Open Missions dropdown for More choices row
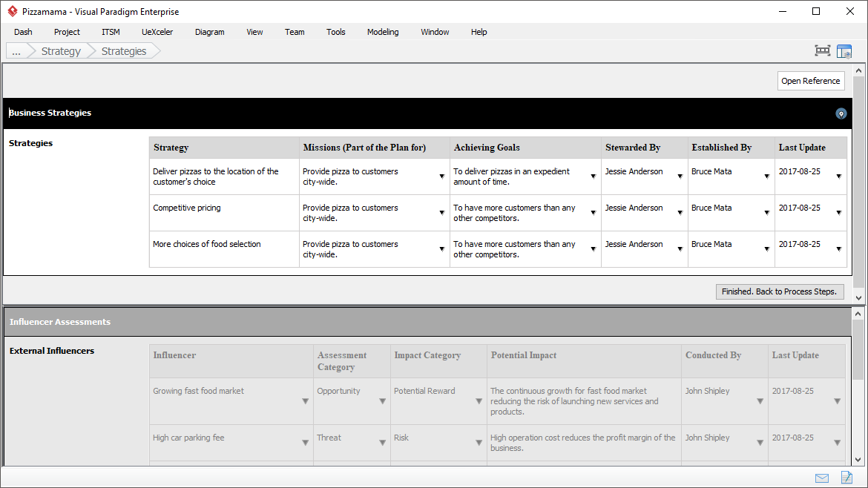The image size is (868, 488). point(441,249)
